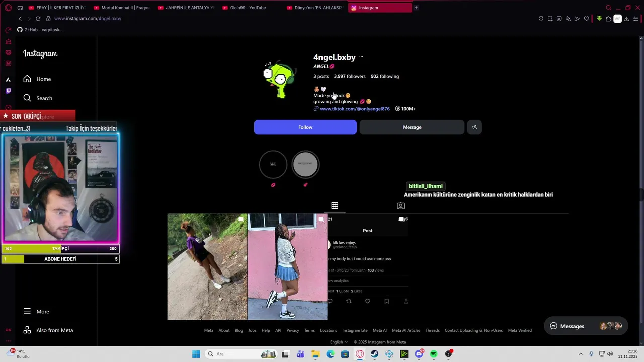The width and height of the screenshot is (644, 362).
Task: Open Steam from the taskbar
Action: (375, 354)
